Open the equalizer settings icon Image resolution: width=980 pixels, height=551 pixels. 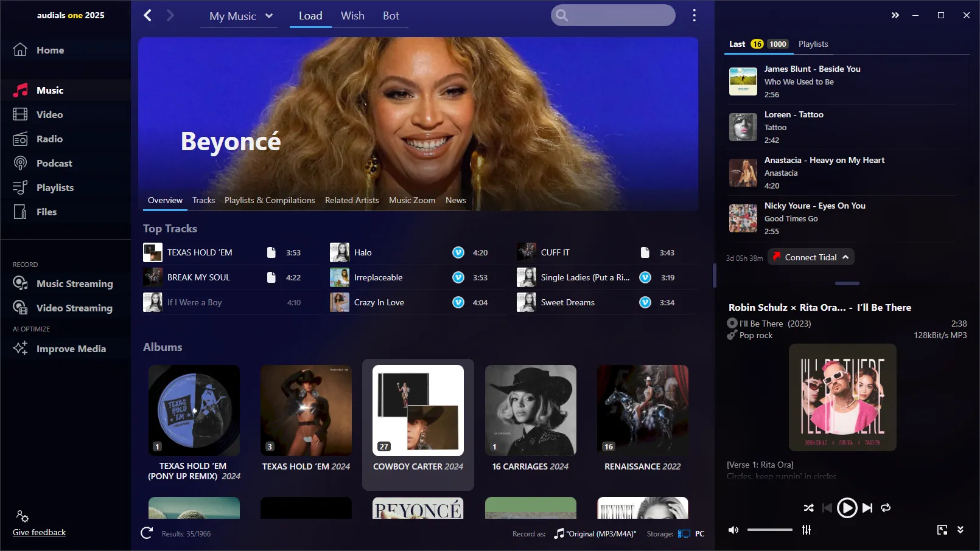[x=807, y=530]
